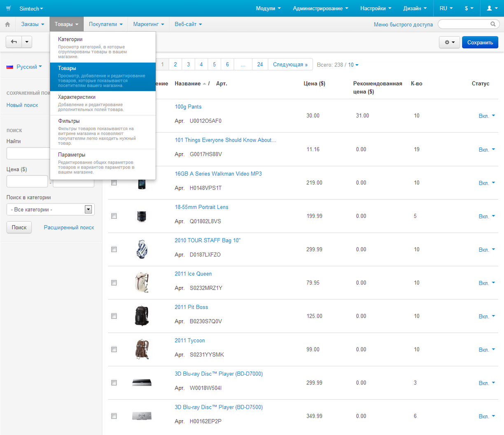Open Расширенный поиск link

[x=69, y=227]
